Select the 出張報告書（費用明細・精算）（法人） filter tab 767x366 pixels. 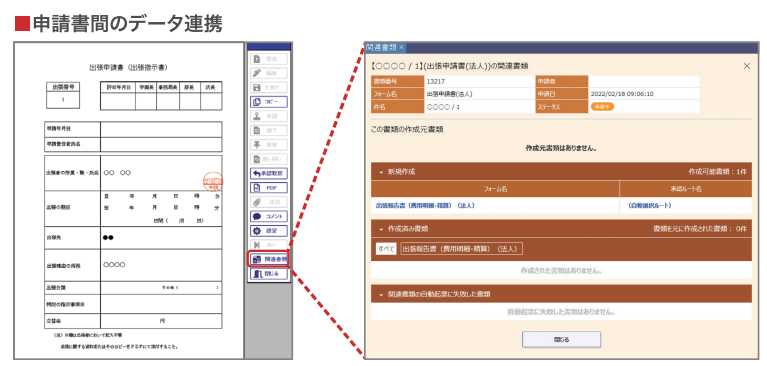pos(461,249)
